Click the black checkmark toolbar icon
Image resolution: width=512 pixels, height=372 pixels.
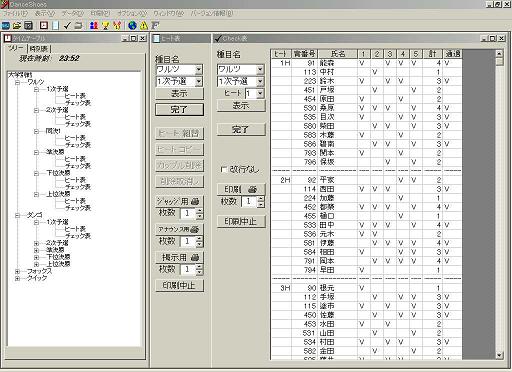click(67, 25)
